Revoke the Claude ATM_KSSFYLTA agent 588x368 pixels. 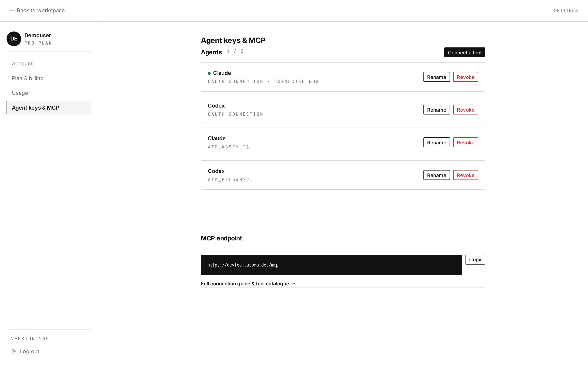(x=465, y=142)
